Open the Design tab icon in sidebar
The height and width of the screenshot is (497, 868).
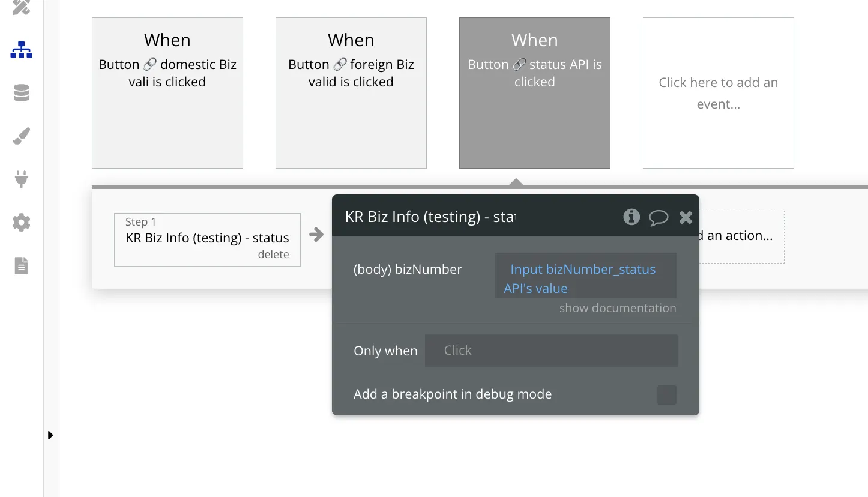click(x=21, y=7)
